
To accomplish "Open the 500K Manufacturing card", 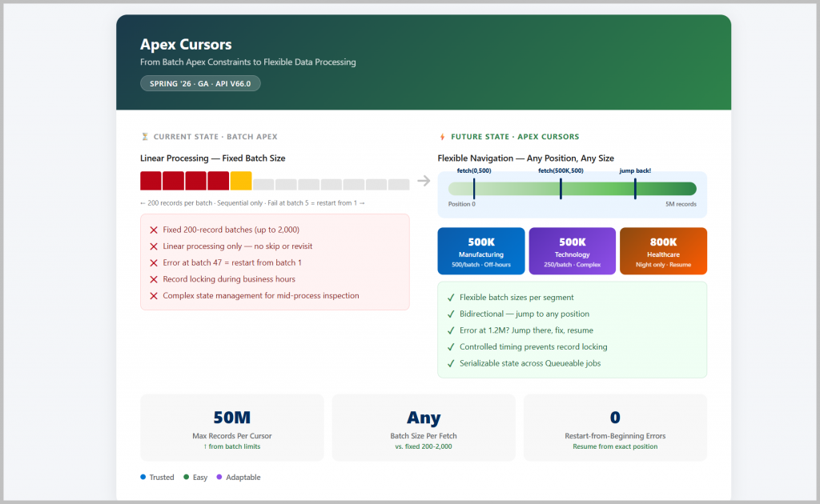I will (x=481, y=251).
